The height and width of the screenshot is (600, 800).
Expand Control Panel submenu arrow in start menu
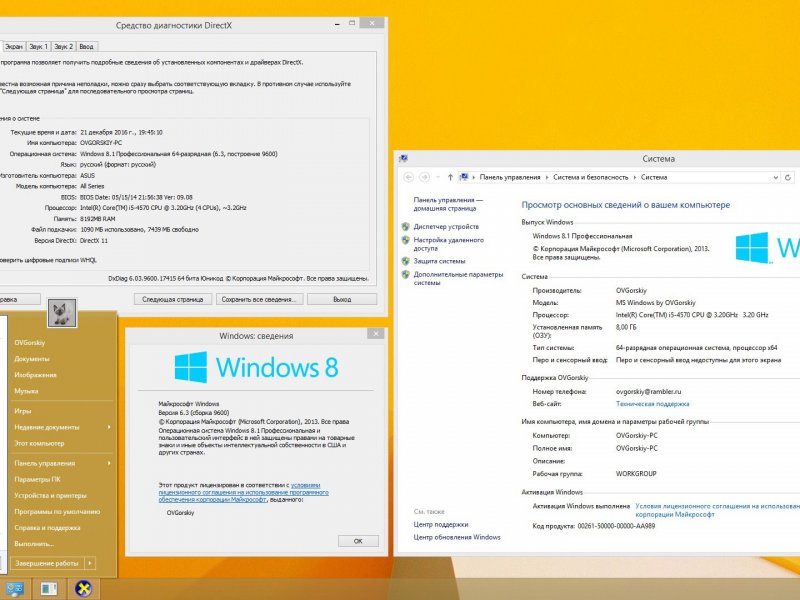point(109,463)
